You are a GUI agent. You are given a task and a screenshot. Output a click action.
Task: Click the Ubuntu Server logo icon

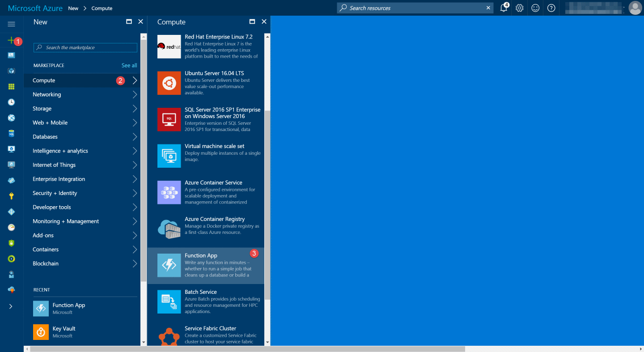[169, 83]
